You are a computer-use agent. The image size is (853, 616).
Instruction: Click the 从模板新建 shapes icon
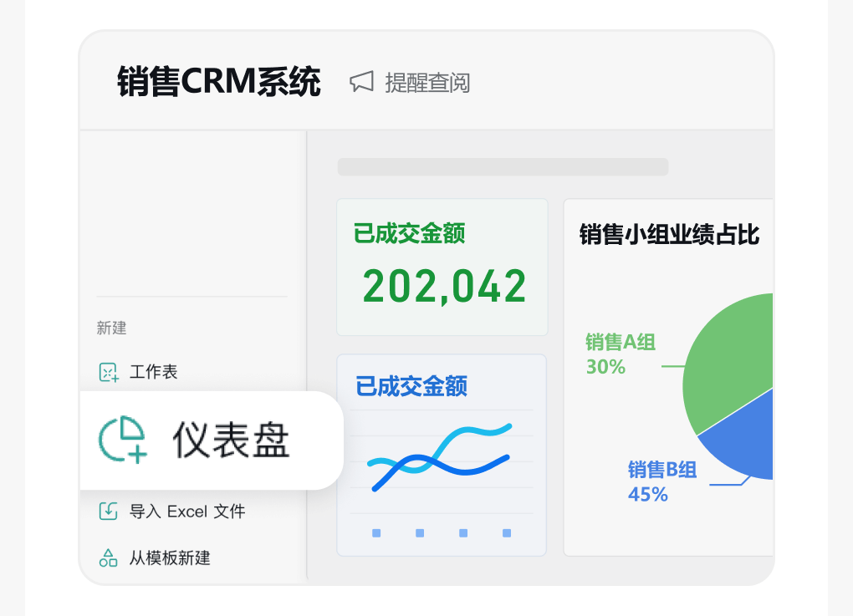108,557
